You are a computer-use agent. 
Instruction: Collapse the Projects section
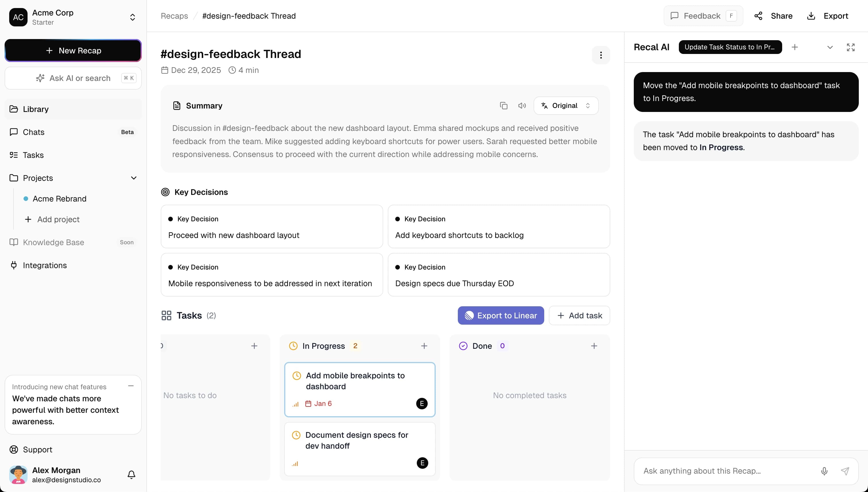(x=134, y=178)
